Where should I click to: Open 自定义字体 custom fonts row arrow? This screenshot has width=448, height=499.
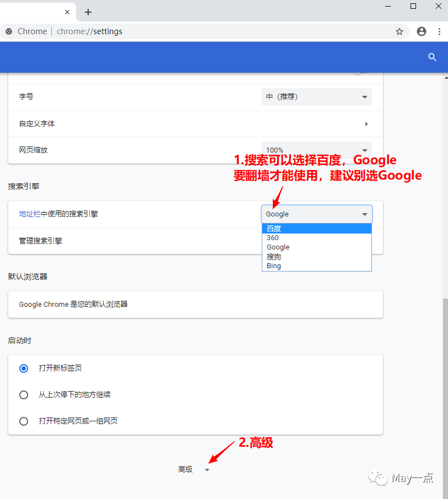[366, 124]
